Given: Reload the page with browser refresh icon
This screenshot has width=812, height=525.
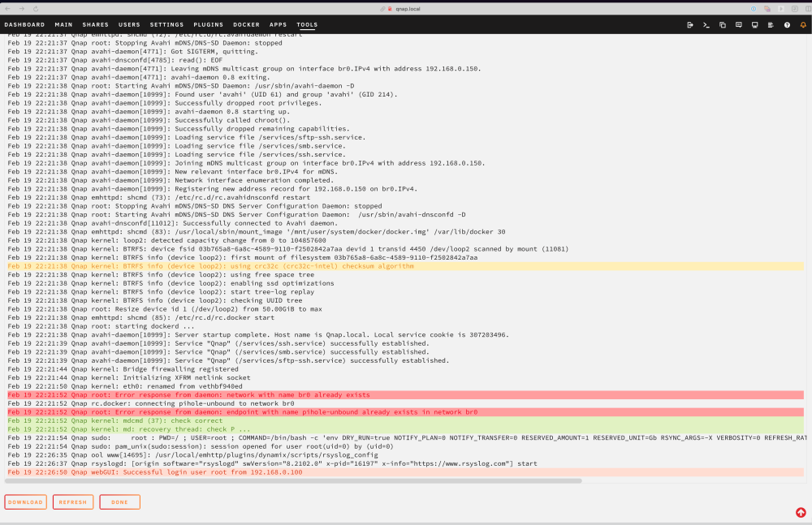Looking at the screenshot, I should click(36, 9).
